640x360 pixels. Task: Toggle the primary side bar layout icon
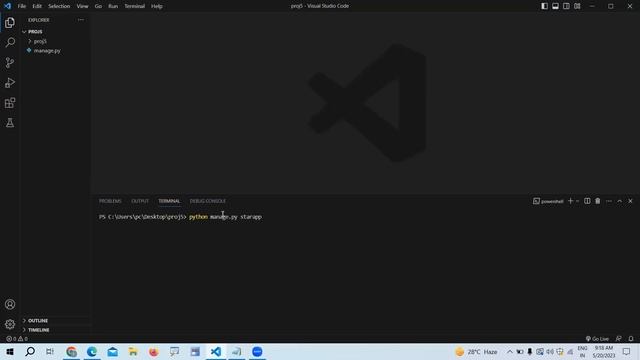tap(544, 6)
